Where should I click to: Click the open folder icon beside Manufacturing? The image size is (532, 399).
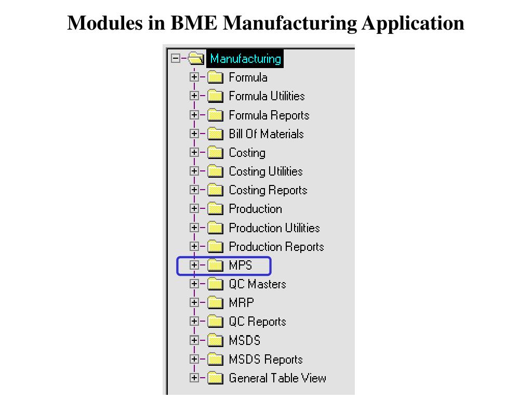(196, 58)
